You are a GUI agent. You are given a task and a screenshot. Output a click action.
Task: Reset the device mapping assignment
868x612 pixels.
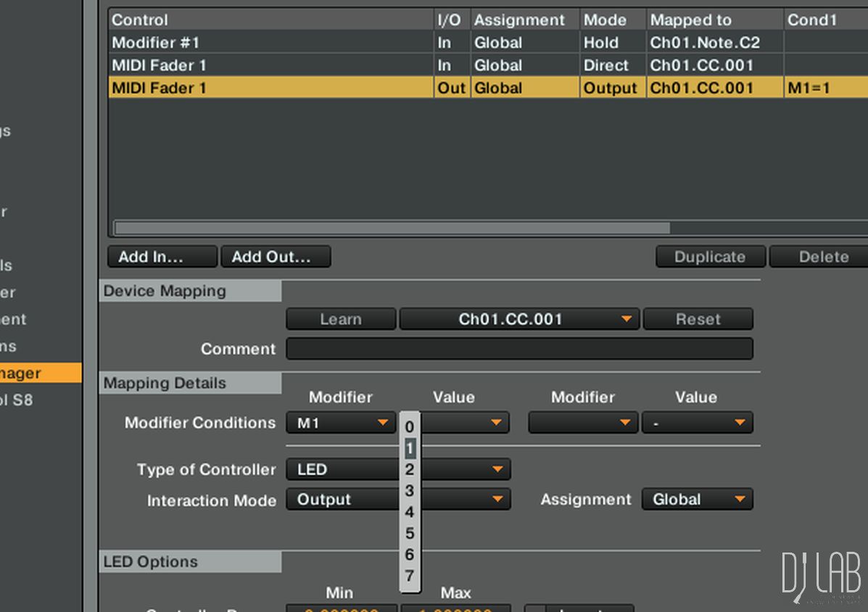698,319
